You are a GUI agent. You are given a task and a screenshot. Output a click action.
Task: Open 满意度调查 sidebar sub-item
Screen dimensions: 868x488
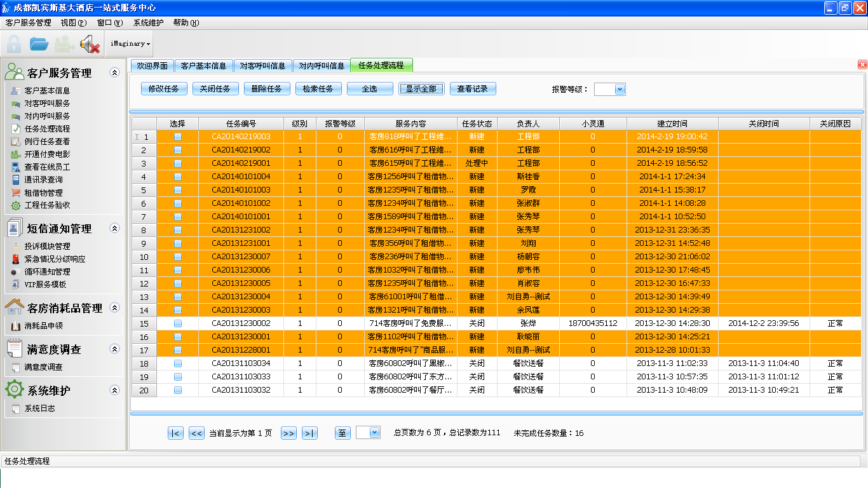pyautogui.click(x=43, y=367)
